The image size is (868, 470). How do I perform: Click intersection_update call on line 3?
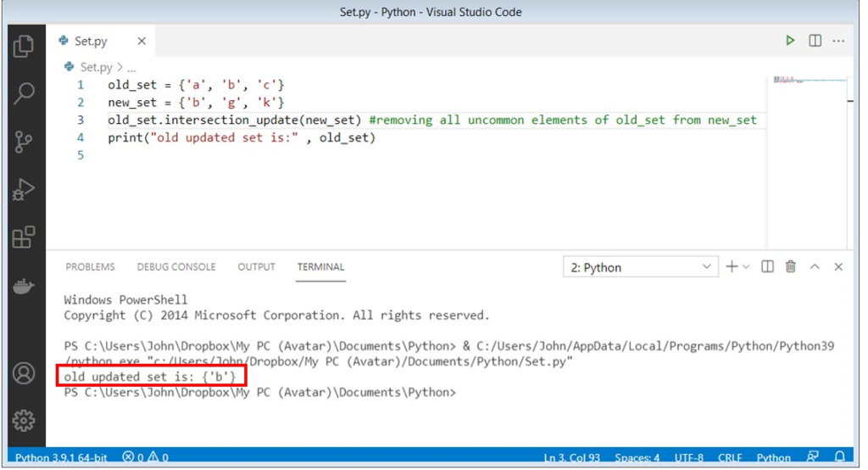tap(235, 120)
